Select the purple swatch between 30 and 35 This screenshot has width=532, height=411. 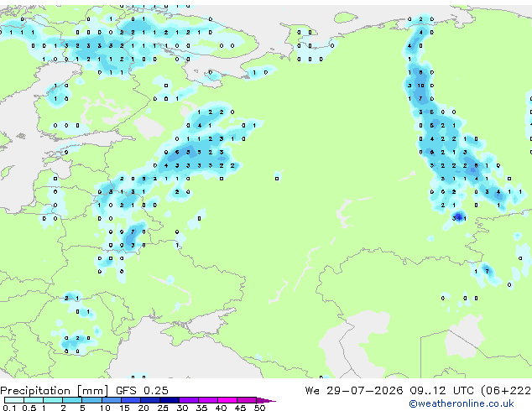tap(189, 400)
